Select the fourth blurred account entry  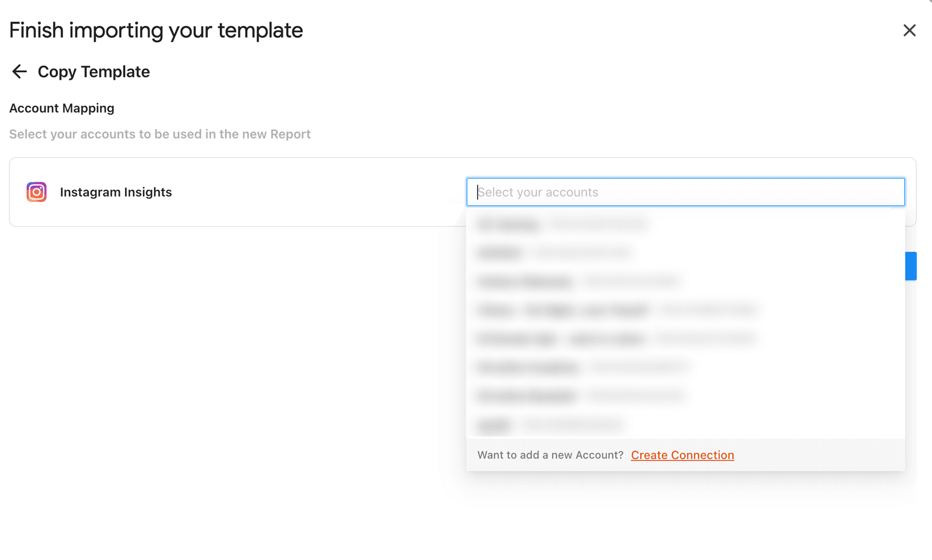click(x=685, y=310)
